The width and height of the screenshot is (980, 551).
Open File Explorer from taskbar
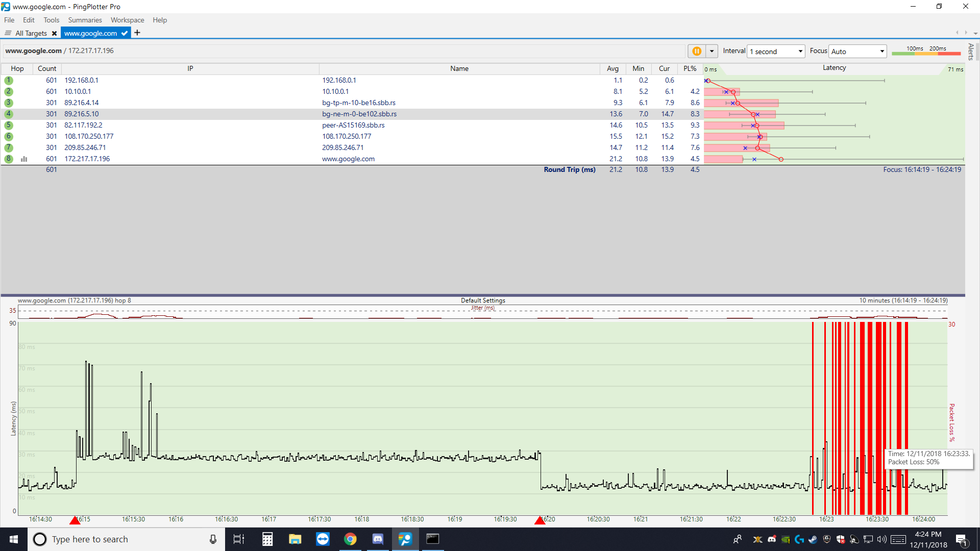[295, 539]
